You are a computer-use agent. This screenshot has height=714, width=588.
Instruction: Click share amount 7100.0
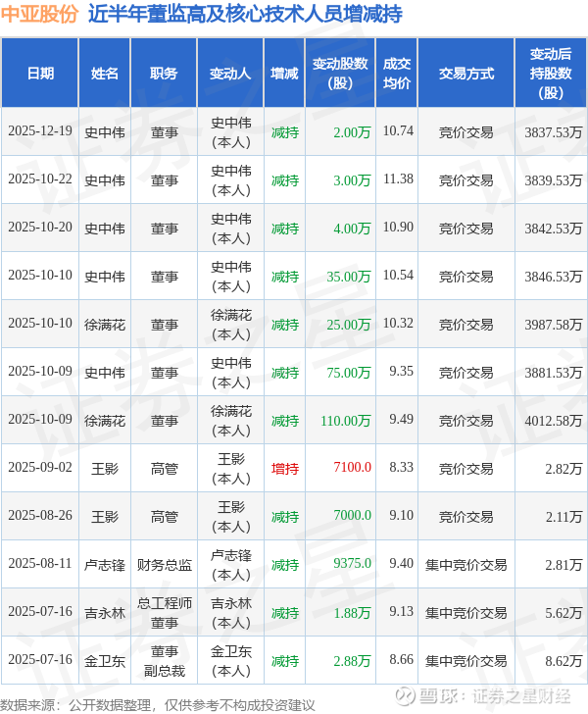tap(352, 468)
